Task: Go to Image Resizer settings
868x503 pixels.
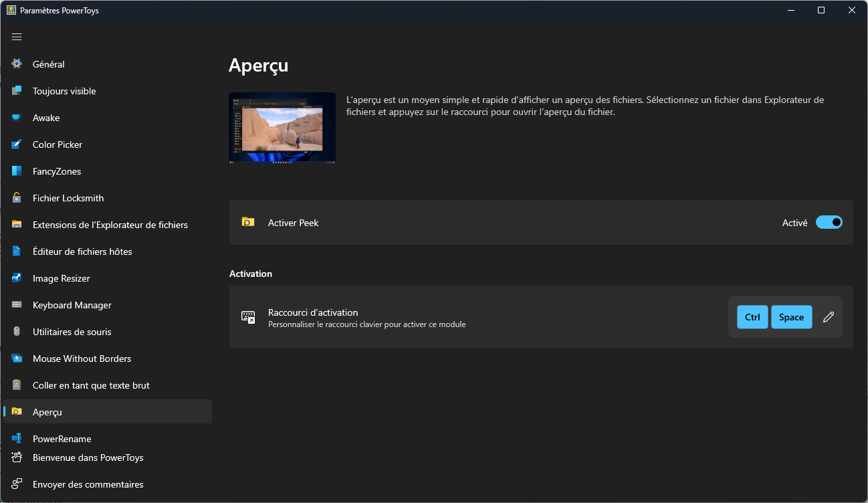Action: click(108, 278)
